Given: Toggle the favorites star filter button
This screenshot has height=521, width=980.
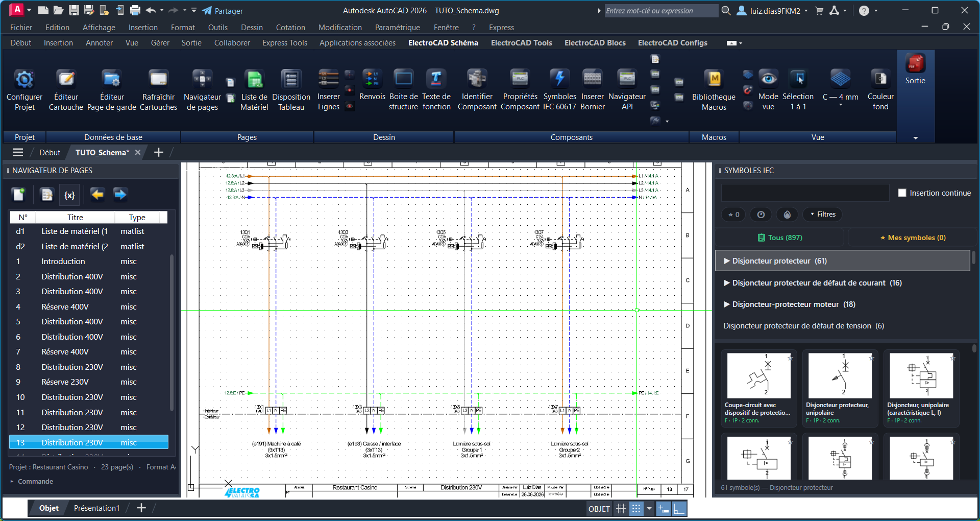Looking at the screenshot, I should click(x=734, y=215).
